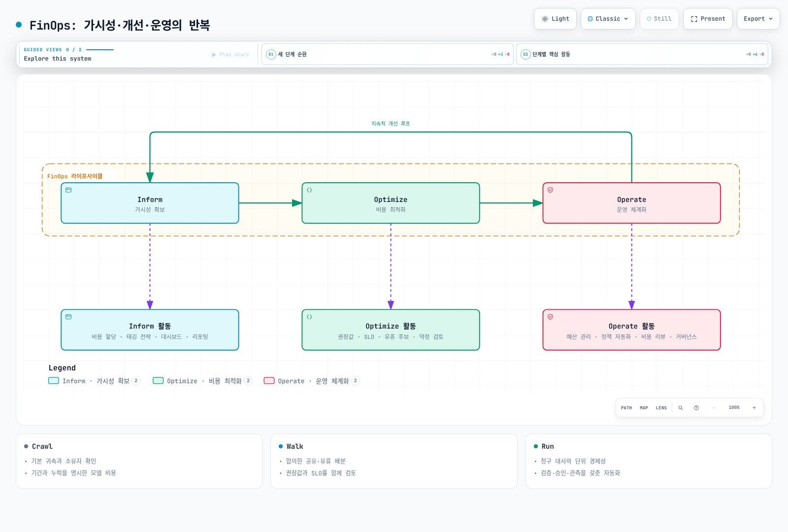Click the Legend heading
This screenshot has width=788, height=532.
point(62,368)
